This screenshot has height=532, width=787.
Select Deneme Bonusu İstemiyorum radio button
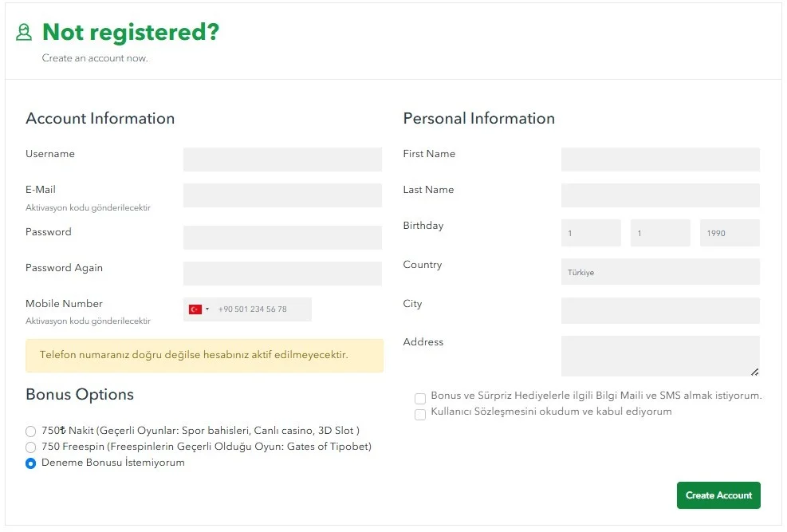pyautogui.click(x=31, y=463)
